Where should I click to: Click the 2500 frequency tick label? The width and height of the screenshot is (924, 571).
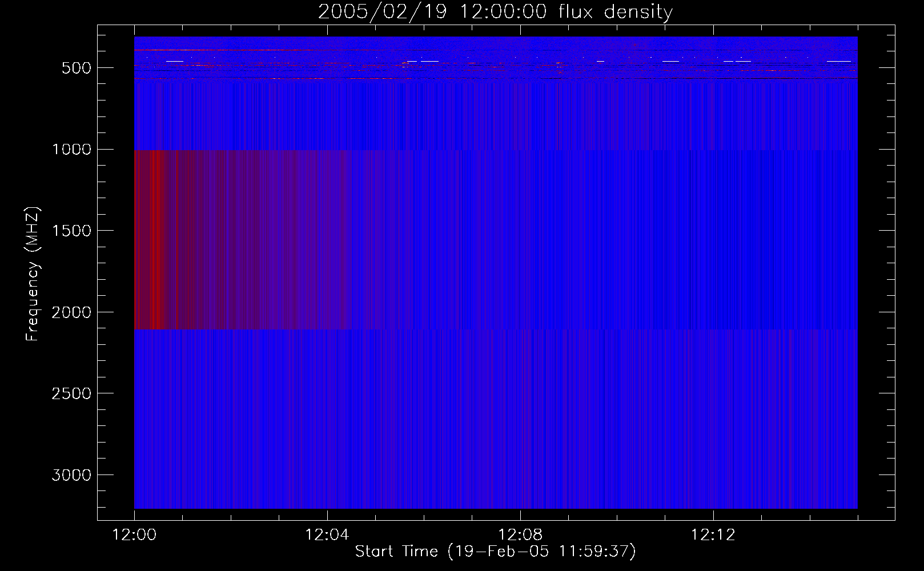[71, 393]
